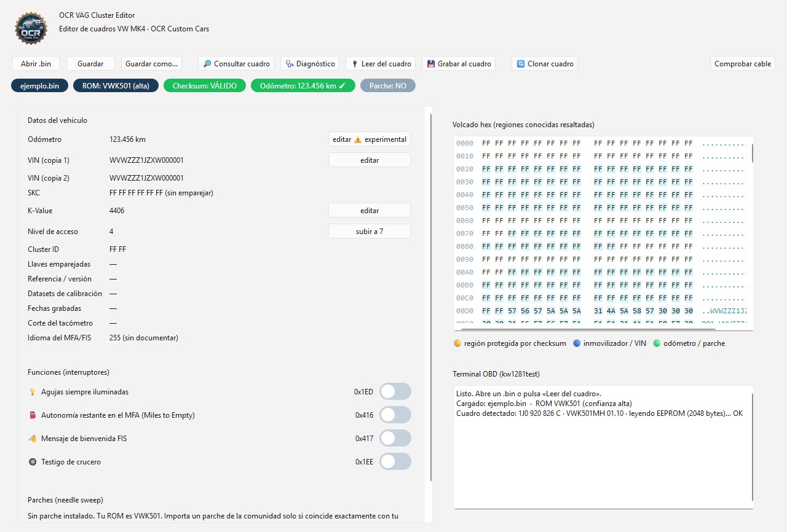Image resolution: width=787 pixels, height=532 pixels.
Task: Click the light bulb icon for Agujas siempre iluminadas
Action: (x=33, y=392)
